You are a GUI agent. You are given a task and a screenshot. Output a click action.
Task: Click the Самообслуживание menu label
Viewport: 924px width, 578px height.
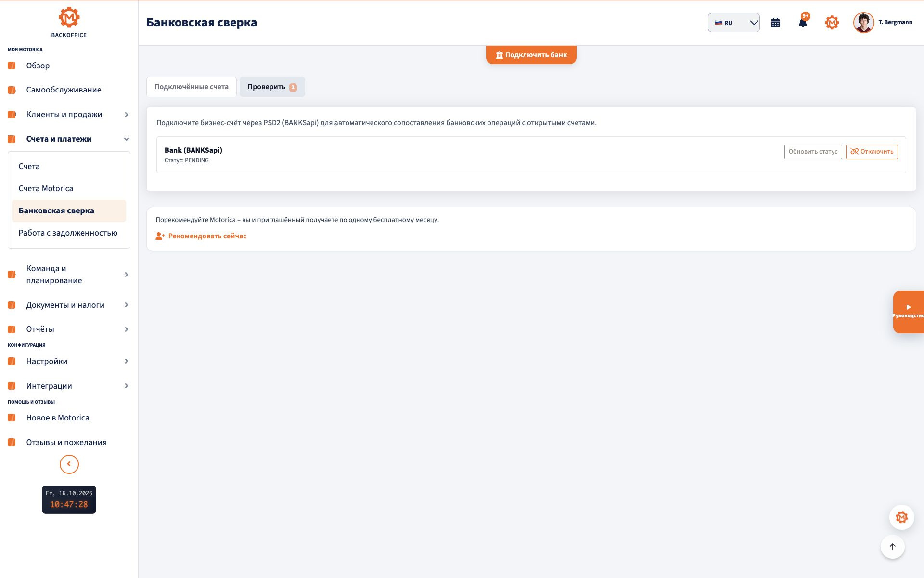[64, 90]
